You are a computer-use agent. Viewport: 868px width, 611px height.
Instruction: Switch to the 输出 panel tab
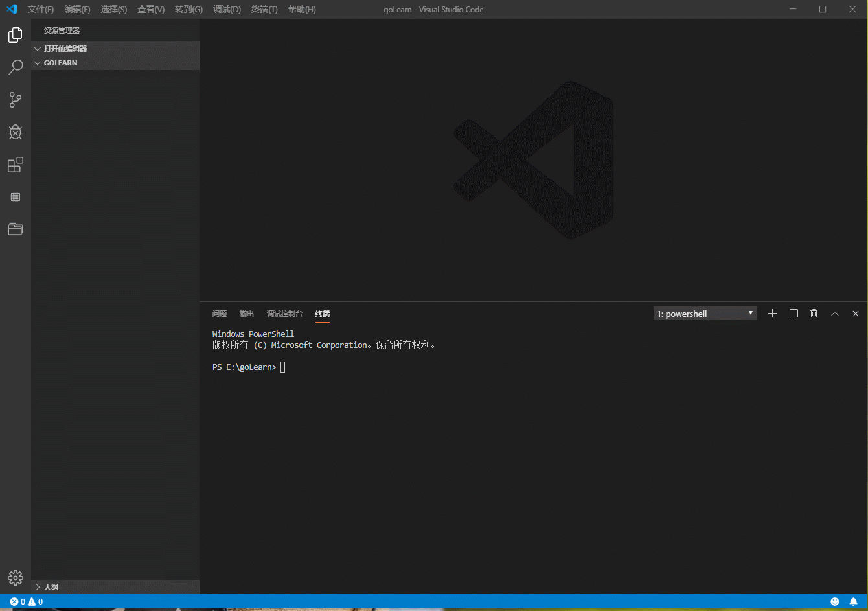(247, 314)
